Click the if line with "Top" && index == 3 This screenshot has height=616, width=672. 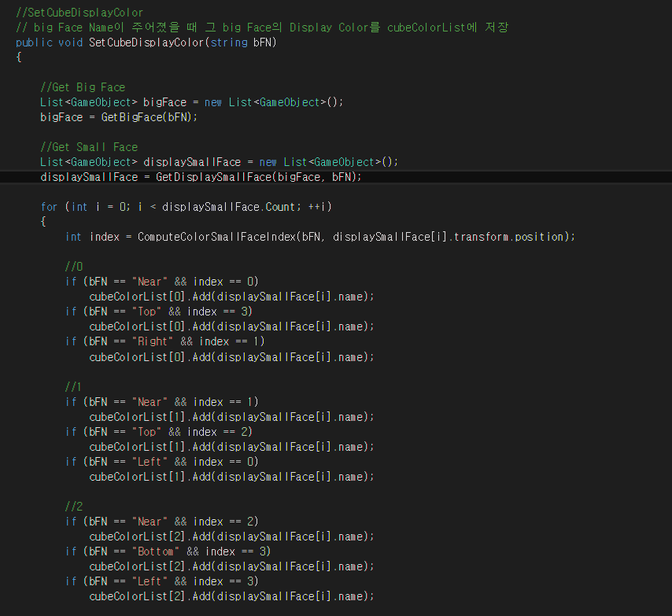[x=159, y=312]
